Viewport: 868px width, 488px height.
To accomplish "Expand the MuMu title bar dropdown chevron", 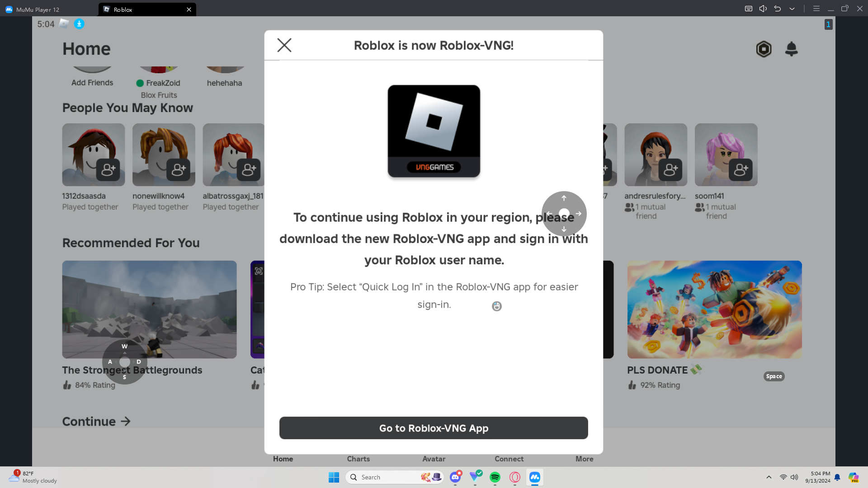I will 792,9.
